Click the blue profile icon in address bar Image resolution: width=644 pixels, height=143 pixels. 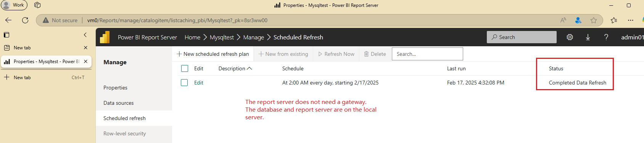click(x=578, y=20)
